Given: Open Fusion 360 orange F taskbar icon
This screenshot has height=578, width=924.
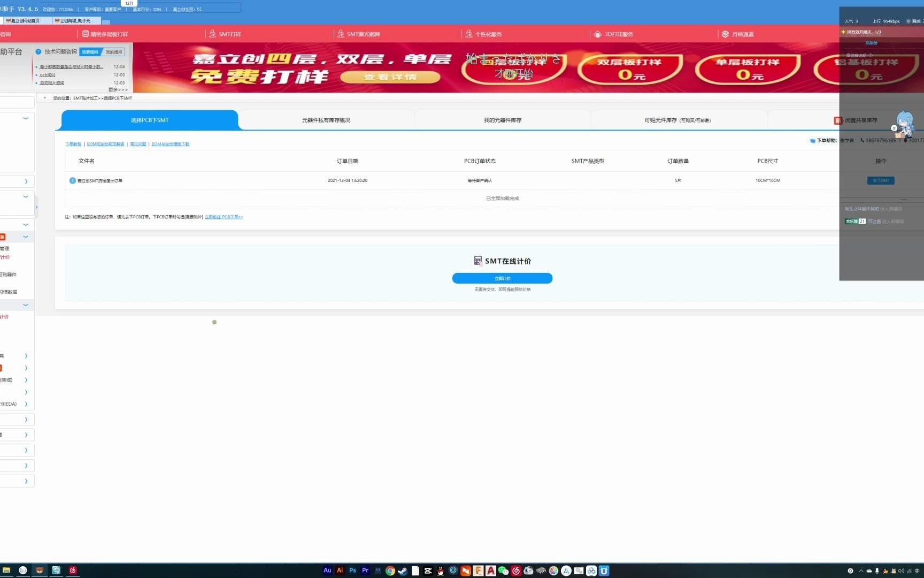Looking at the screenshot, I should click(478, 571).
